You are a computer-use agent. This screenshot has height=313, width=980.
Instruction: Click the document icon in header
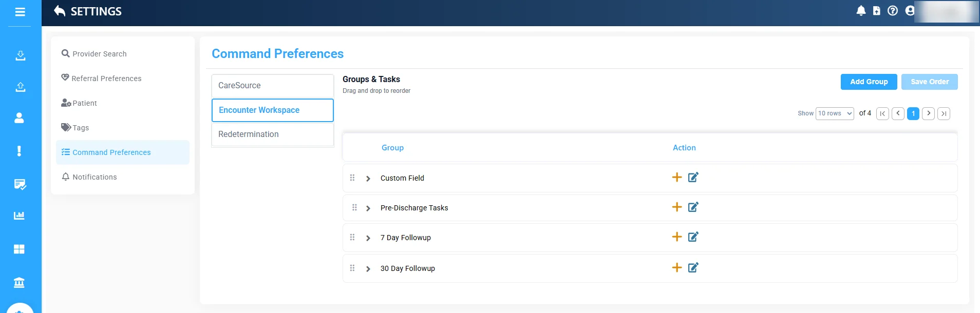tap(877, 11)
